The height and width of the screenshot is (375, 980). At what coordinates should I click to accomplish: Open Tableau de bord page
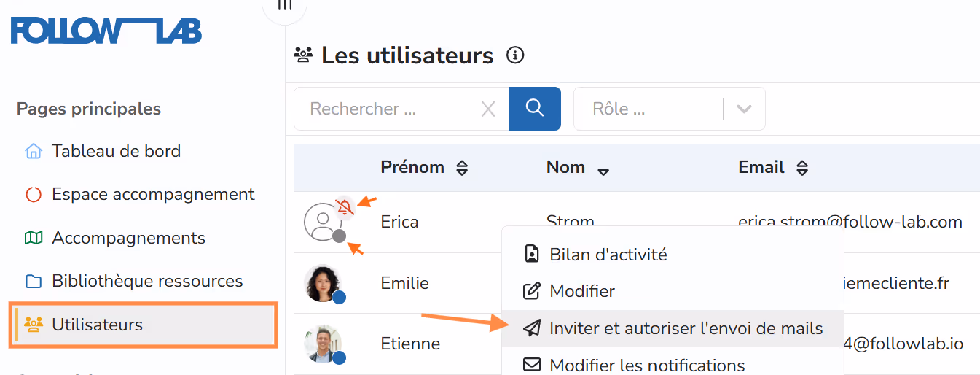pyautogui.click(x=116, y=151)
